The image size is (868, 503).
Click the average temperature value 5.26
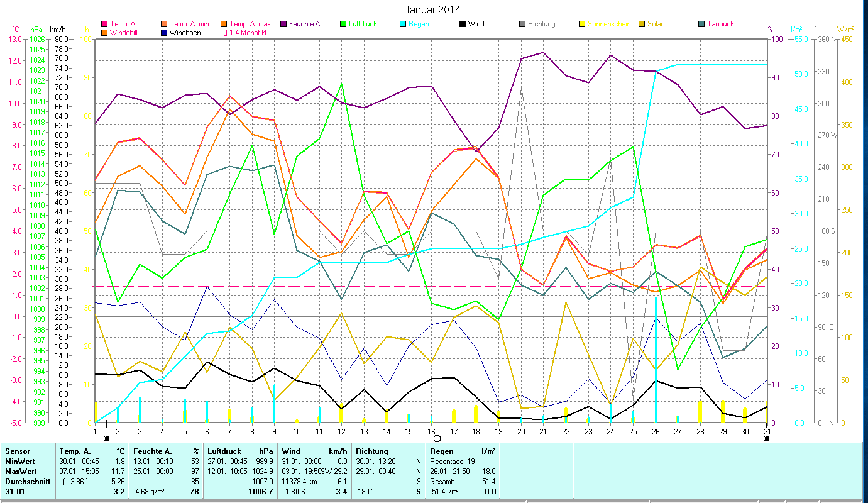pyautogui.click(x=118, y=482)
